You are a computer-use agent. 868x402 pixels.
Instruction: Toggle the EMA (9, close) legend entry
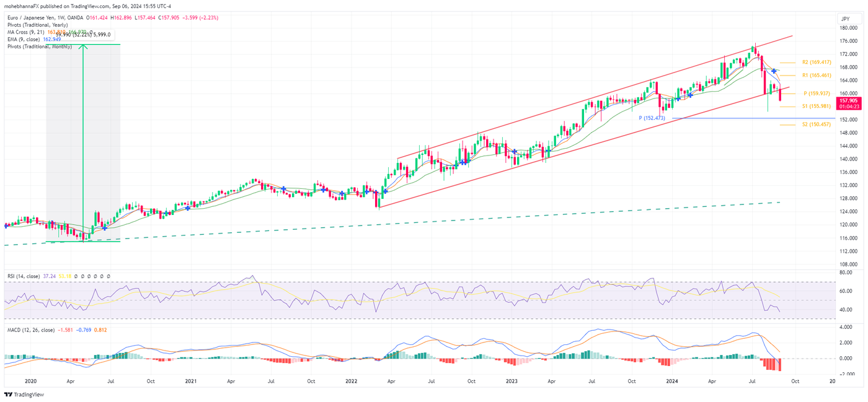coord(25,38)
